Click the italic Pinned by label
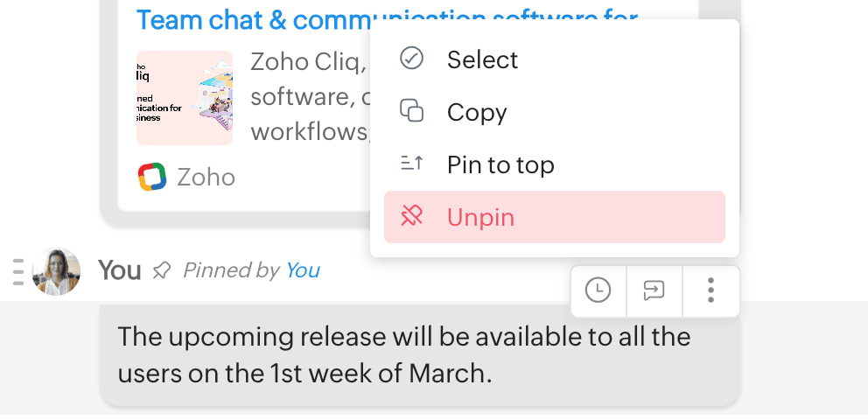Image resolution: width=868 pixels, height=420 pixels. point(231,271)
